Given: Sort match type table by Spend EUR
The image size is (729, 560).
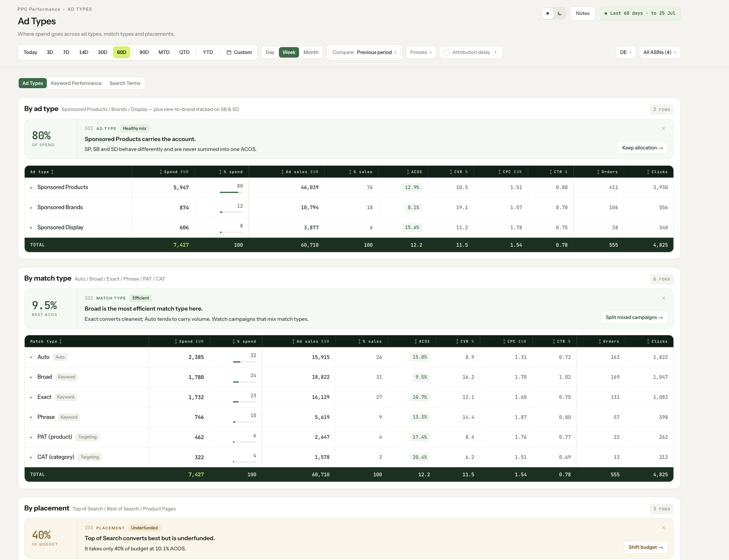Looking at the screenshot, I should 189,341.
